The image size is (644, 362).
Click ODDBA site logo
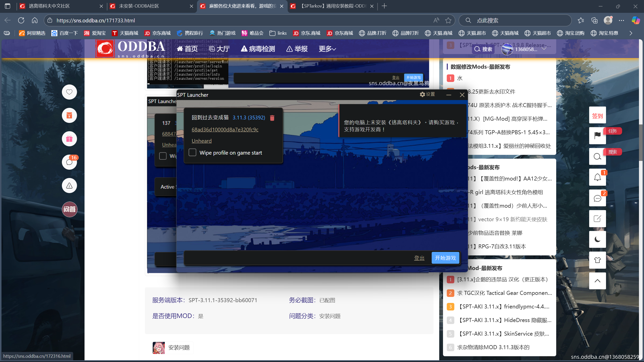[130, 49]
